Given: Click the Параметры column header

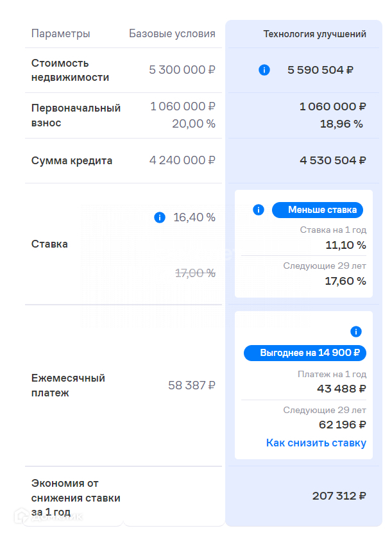Looking at the screenshot, I should [x=61, y=33].
